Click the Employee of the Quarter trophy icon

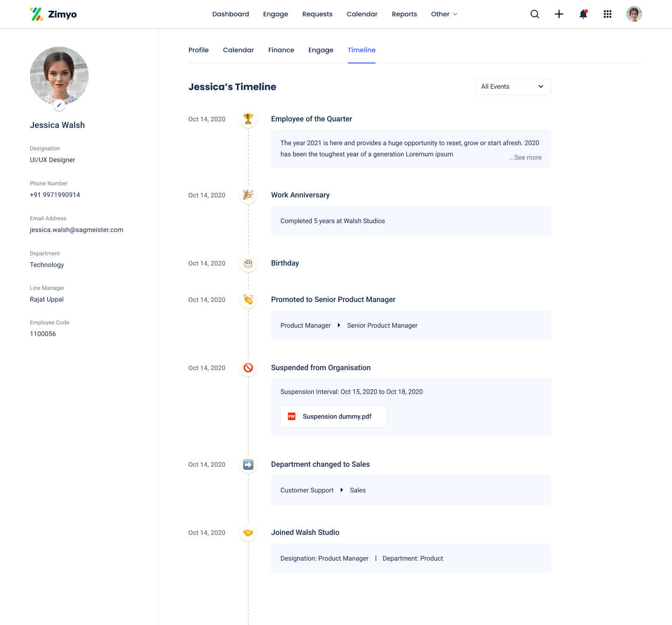[248, 119]
